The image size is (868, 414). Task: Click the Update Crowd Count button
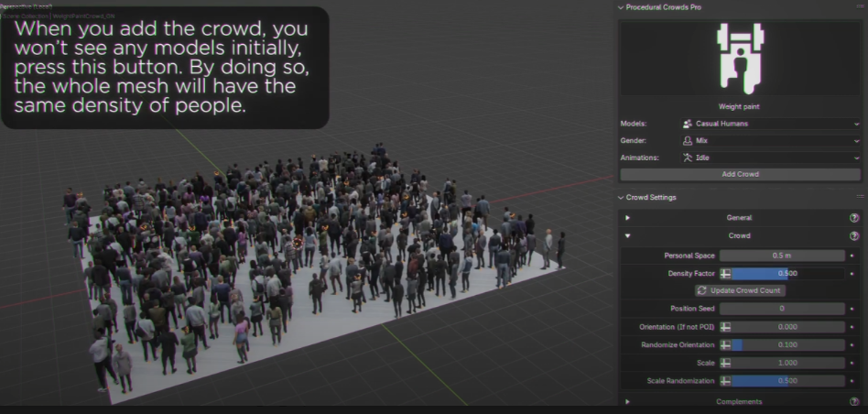(740, 290)
